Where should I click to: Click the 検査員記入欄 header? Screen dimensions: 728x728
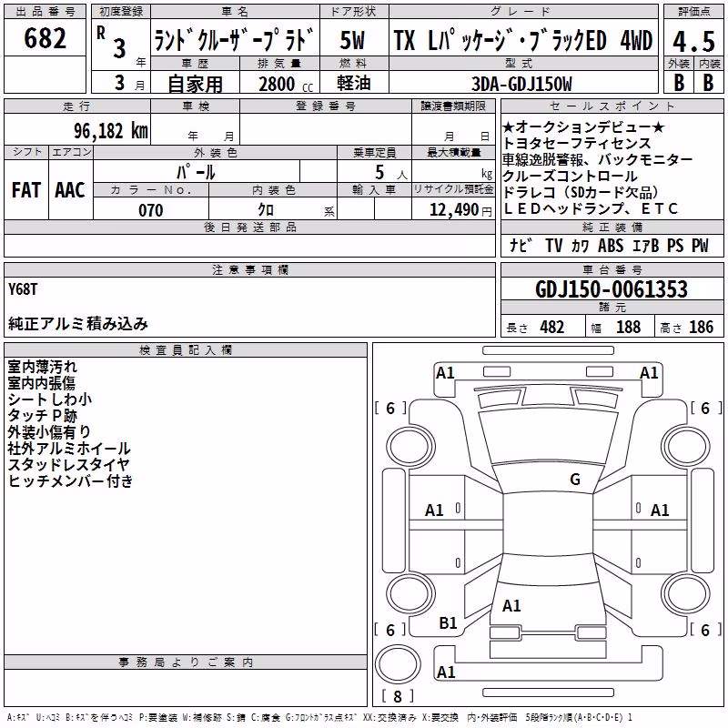click(186, 350)
